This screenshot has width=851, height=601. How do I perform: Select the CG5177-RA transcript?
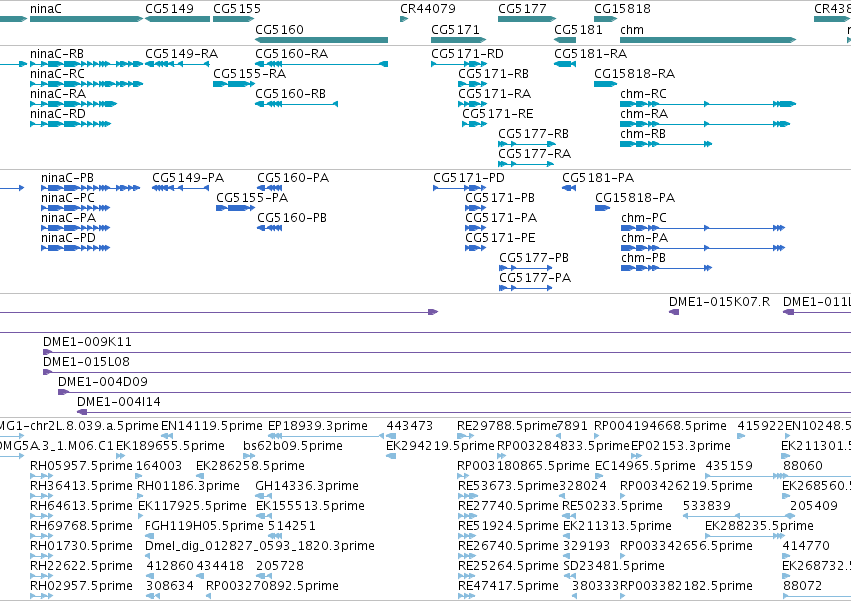point(525,164)
